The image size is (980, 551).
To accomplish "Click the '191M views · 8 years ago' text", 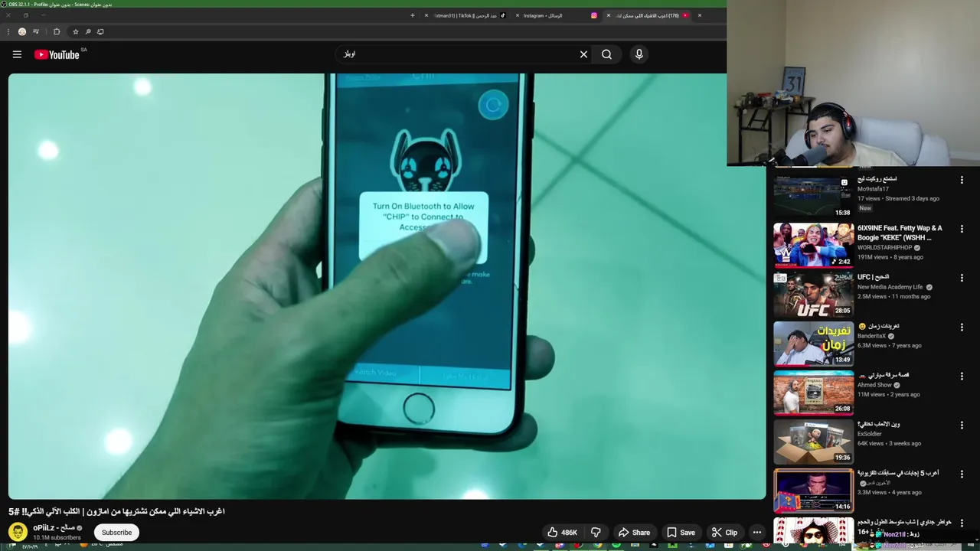I will 890,257.
